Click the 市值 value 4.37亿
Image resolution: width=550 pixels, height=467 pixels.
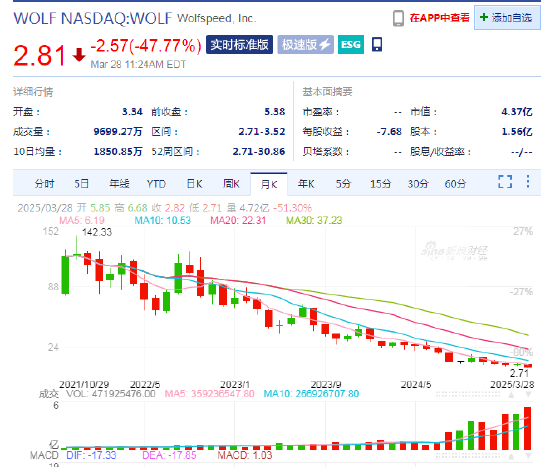[517, 112]
